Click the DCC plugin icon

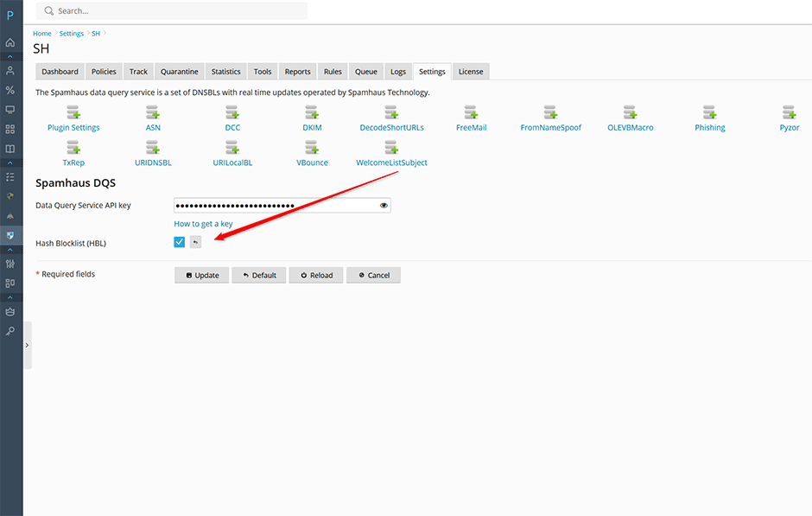pos(232,112)
